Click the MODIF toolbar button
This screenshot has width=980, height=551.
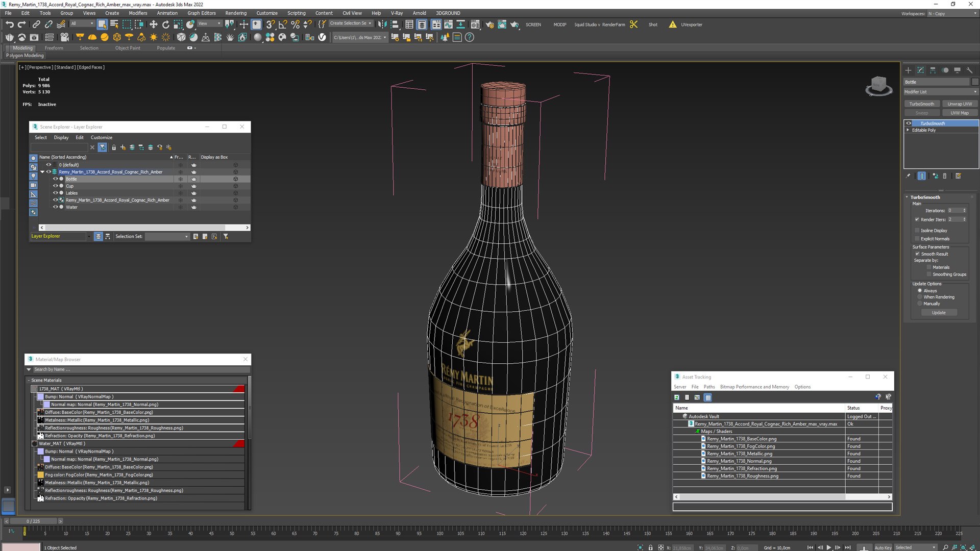(x=560, y=24)
